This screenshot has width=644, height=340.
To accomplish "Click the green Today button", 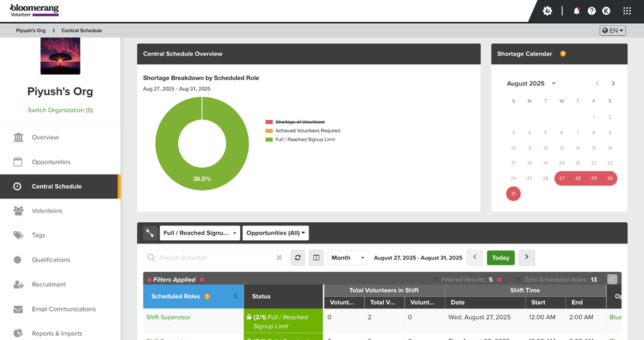I will pos(500,258).
